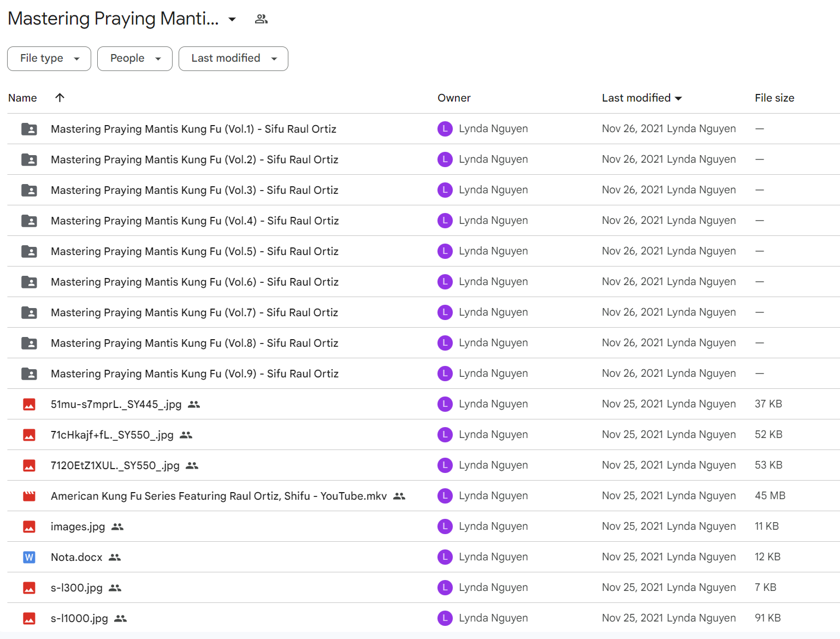Open the People filter dropdown

point(135,58)
